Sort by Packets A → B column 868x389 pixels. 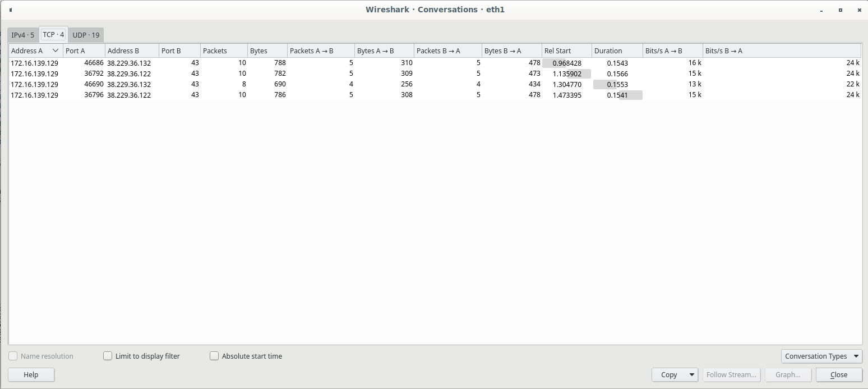pyautogui.click(x=321, y=51)
